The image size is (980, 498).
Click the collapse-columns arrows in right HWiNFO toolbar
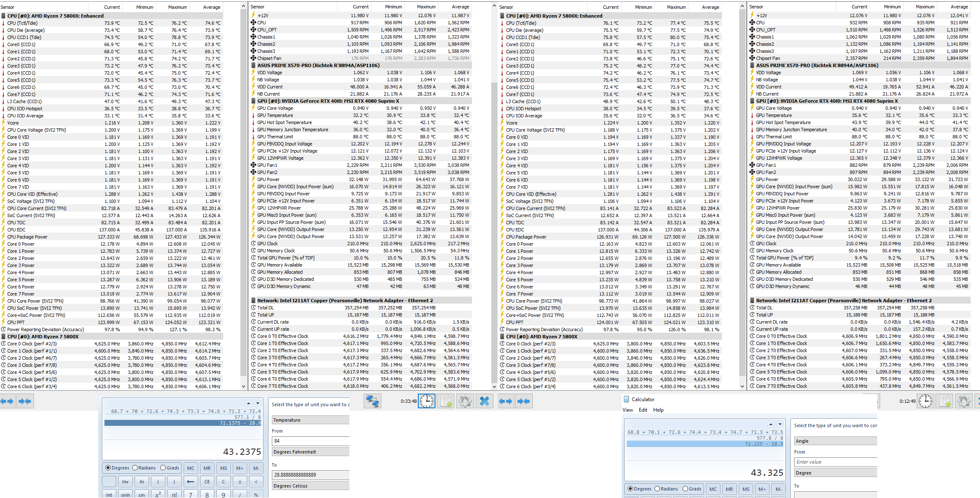(x=523, y=401)
